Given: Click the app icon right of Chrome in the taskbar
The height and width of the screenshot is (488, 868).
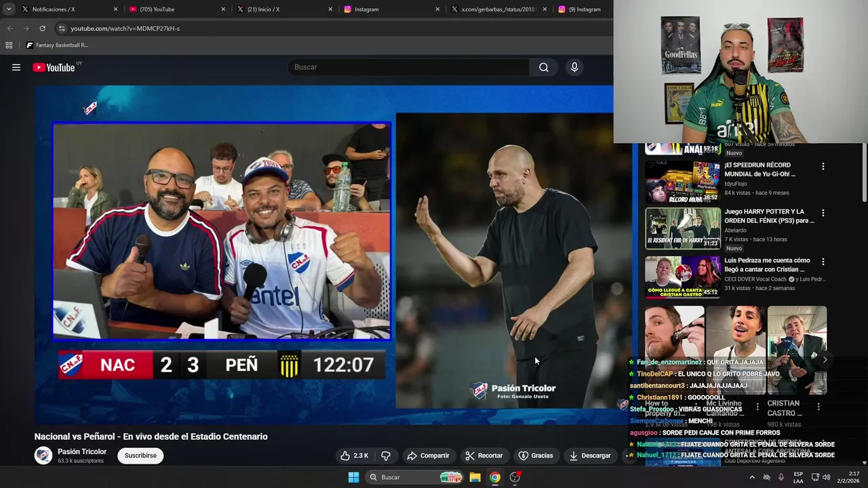Looking at the screenshot, I should [515, 477].
